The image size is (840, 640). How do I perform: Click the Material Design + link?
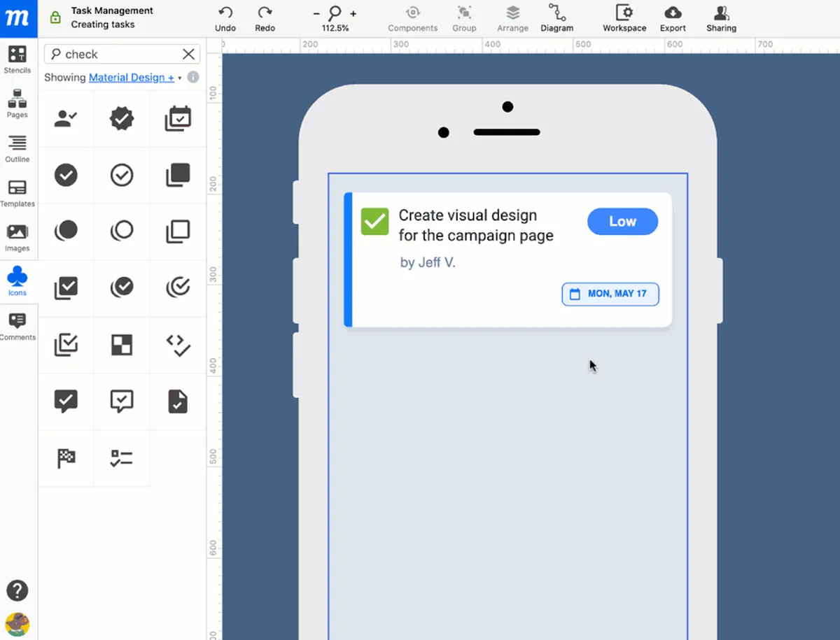click(x=131, y=78)
